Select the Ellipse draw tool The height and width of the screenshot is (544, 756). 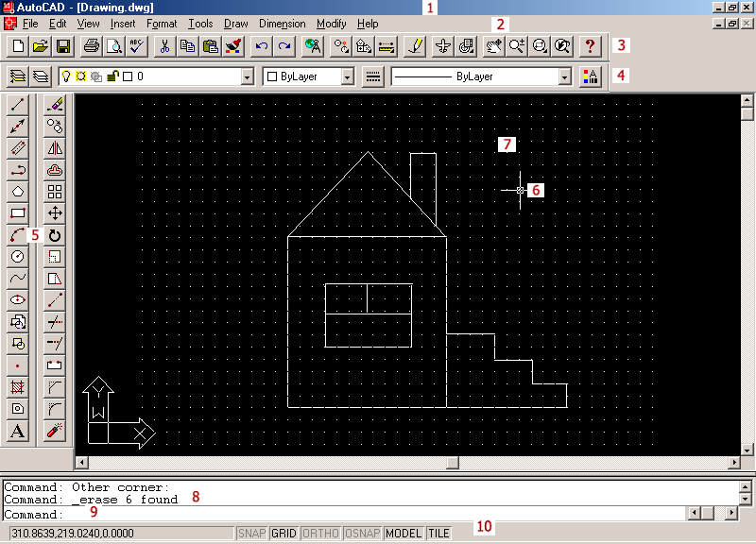17,299
